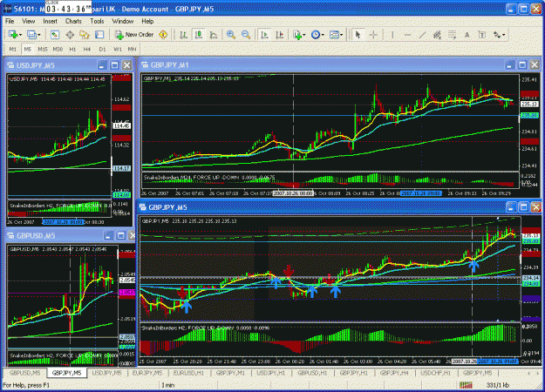
Task: Toggle the M1 timeframe button
Action: 12,49
